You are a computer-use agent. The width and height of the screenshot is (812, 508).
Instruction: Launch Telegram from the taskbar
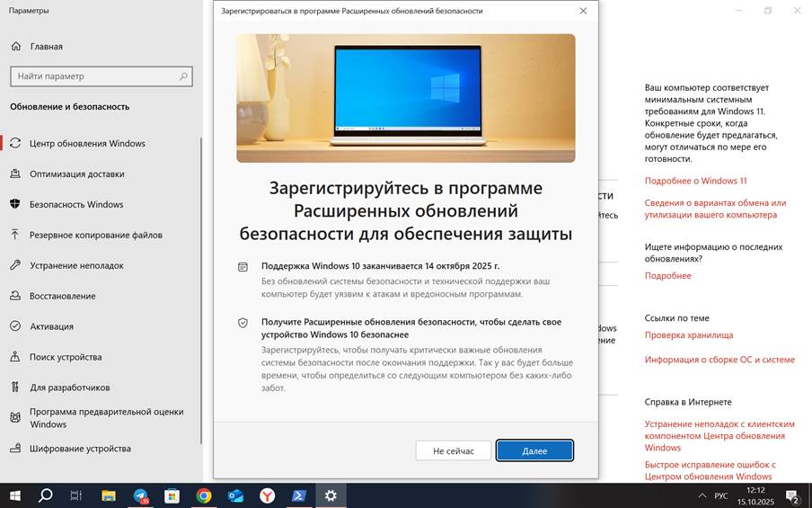click(x=141, y=495)
